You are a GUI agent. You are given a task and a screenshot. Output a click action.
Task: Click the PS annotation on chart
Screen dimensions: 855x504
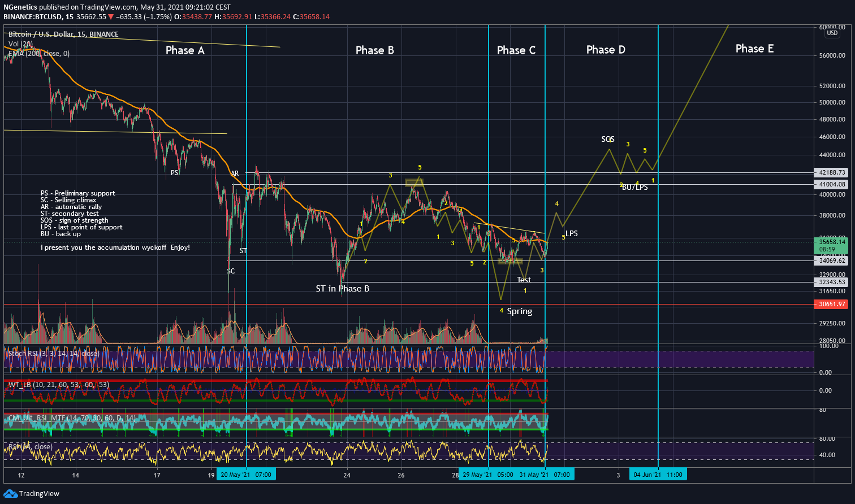pyautogui.click(x=175, y=173)
